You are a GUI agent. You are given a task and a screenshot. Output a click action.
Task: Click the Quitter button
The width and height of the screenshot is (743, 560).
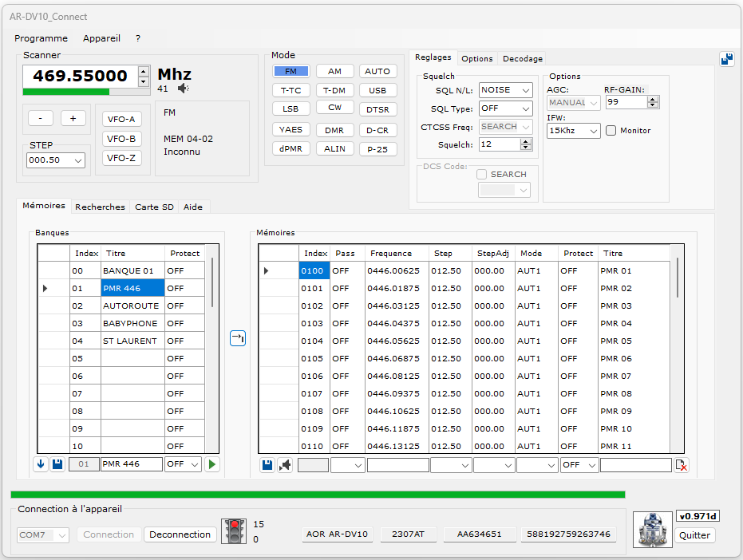coord(694,535)
